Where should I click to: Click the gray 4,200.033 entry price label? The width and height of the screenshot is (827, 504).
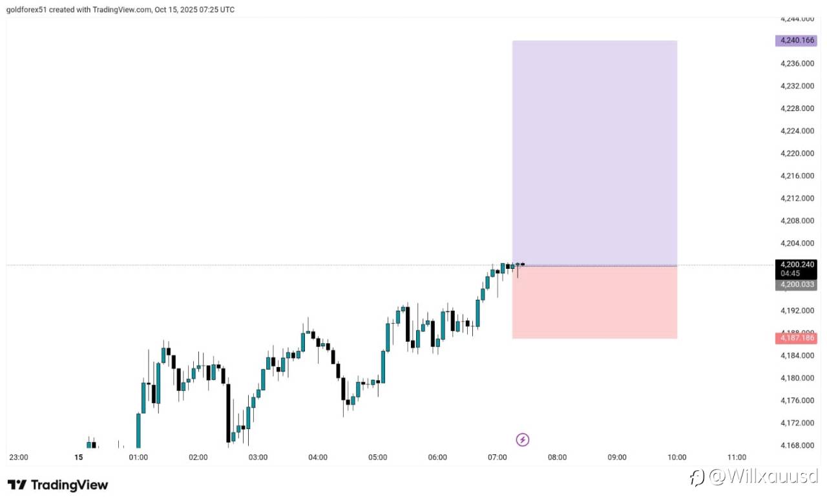coord(796,284)
